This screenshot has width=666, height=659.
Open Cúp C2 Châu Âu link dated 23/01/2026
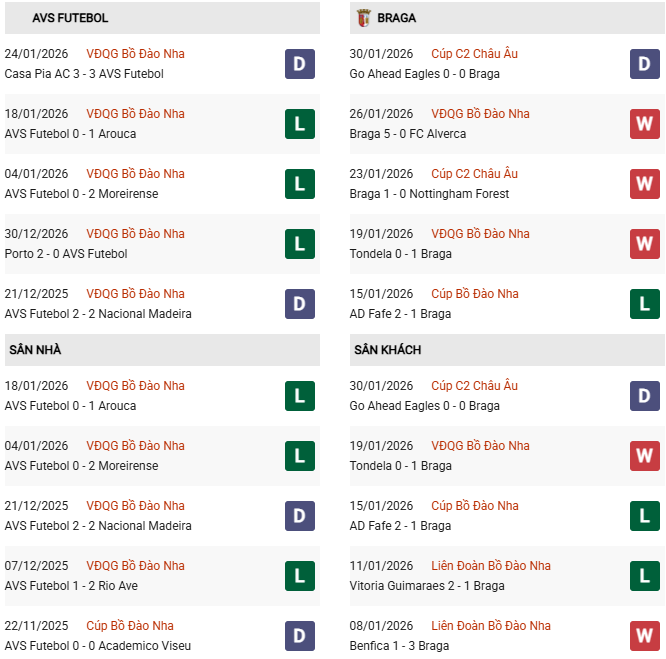(475, 174)
